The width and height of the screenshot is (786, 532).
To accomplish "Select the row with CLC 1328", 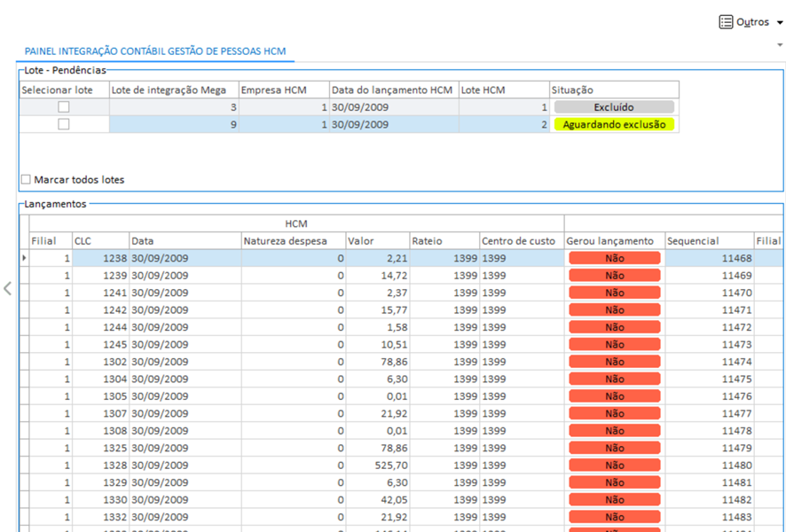I will pos(100,465).
